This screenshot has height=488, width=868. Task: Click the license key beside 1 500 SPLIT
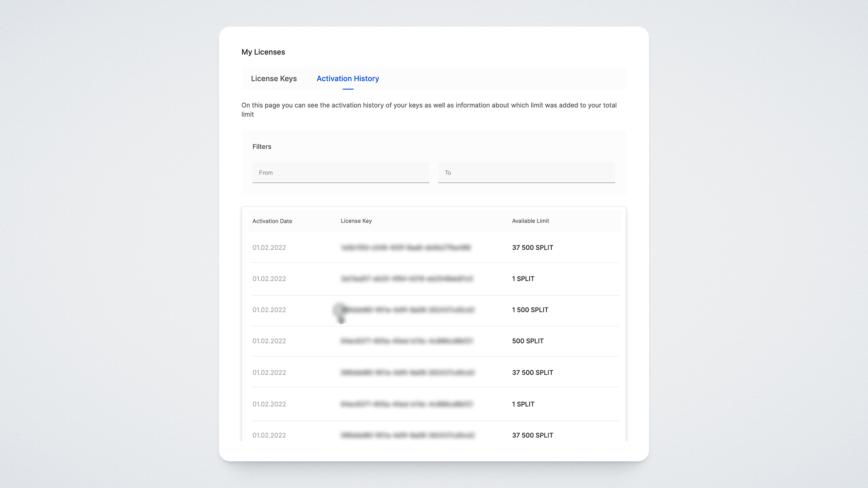[408, 310]
